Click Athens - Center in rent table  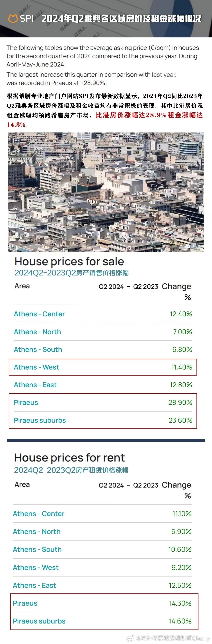38,513
